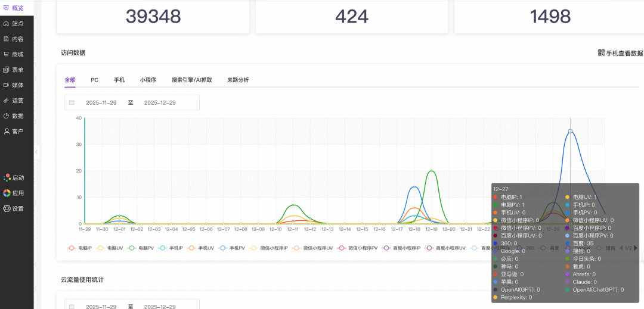Image resolution: width=644 pixels, height=309 pixels.
Task: Click the QR code icon beside 手机查看数据
Action: pyautogui.click(x=601, y=53)
